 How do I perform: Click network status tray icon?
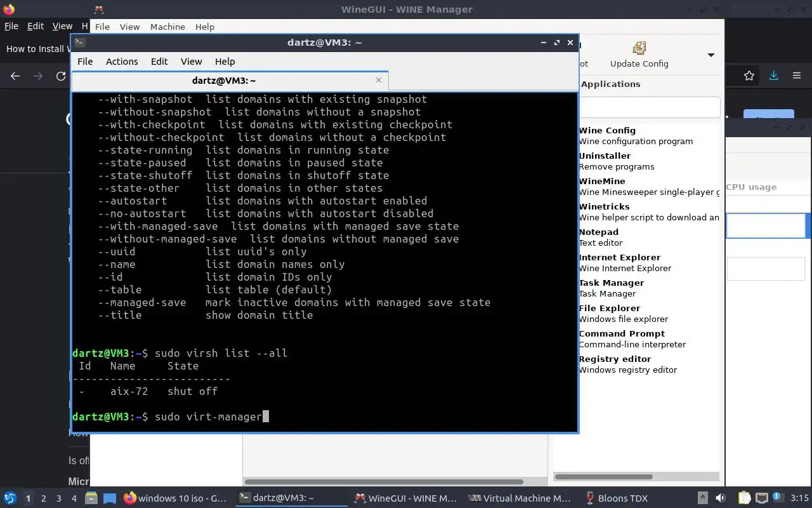761,498
